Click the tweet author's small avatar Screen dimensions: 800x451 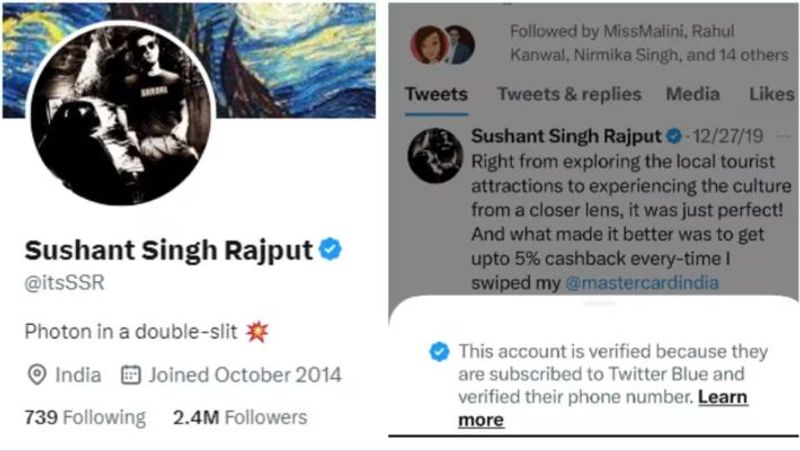435,156
